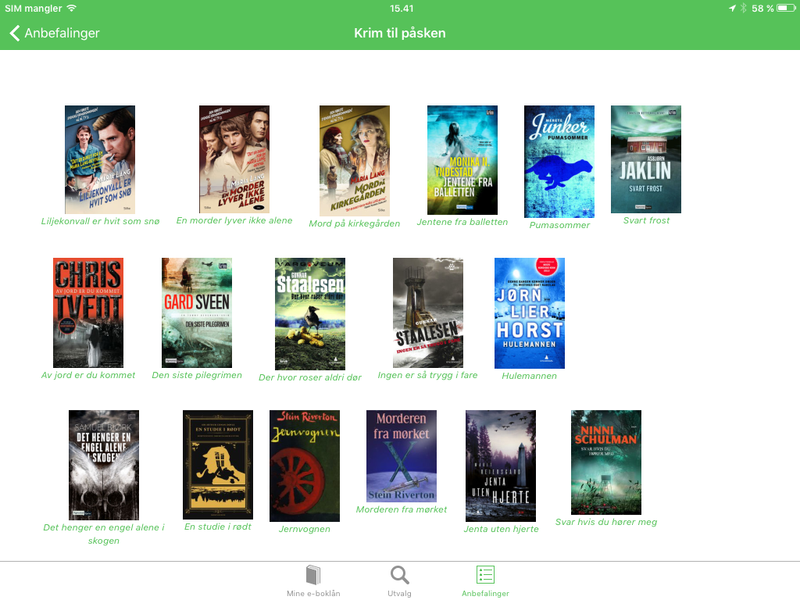Open Ingen er så trygg i fare cover
This screenshot has width=800, height=600.
coord(428,312)
